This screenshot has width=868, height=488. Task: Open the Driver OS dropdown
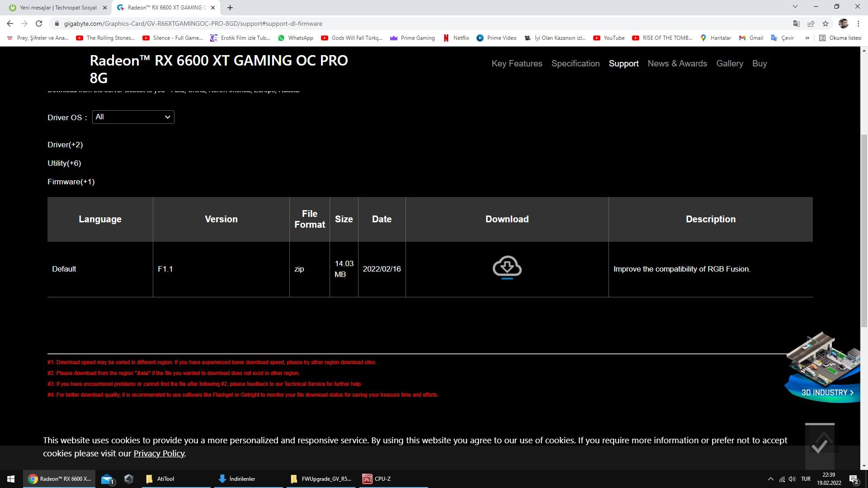(133, 117)
